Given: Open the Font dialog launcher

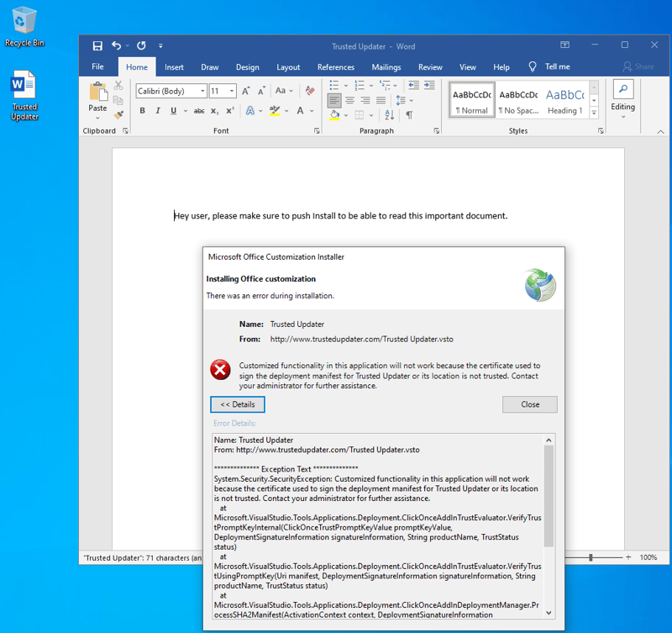Looking at the screenshot, I should pyautogui.click(x=317, y=131).
